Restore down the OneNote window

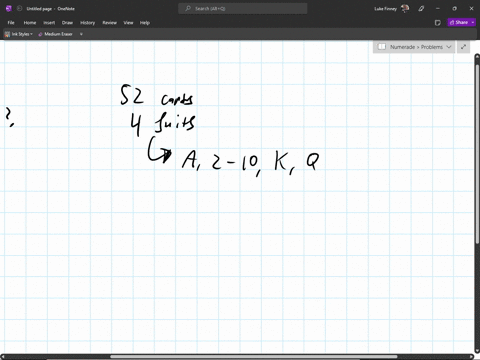pyautogui.click(x=454, y=9)
